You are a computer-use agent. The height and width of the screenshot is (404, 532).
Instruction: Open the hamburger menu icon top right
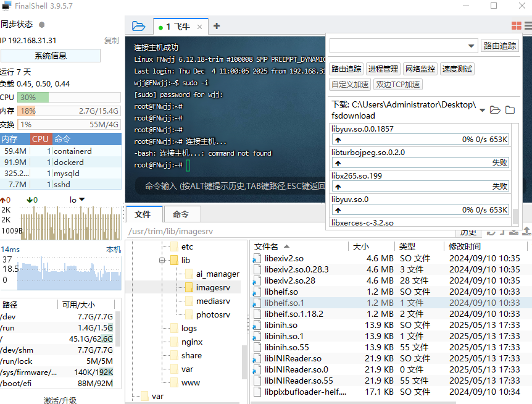pyautogui.click(x=528, y=25)
